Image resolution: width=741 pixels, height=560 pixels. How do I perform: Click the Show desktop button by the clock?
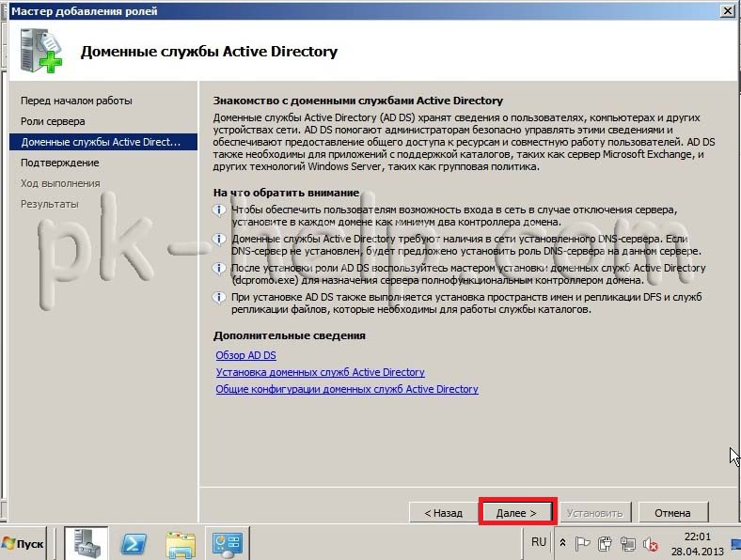pos(735,543)
